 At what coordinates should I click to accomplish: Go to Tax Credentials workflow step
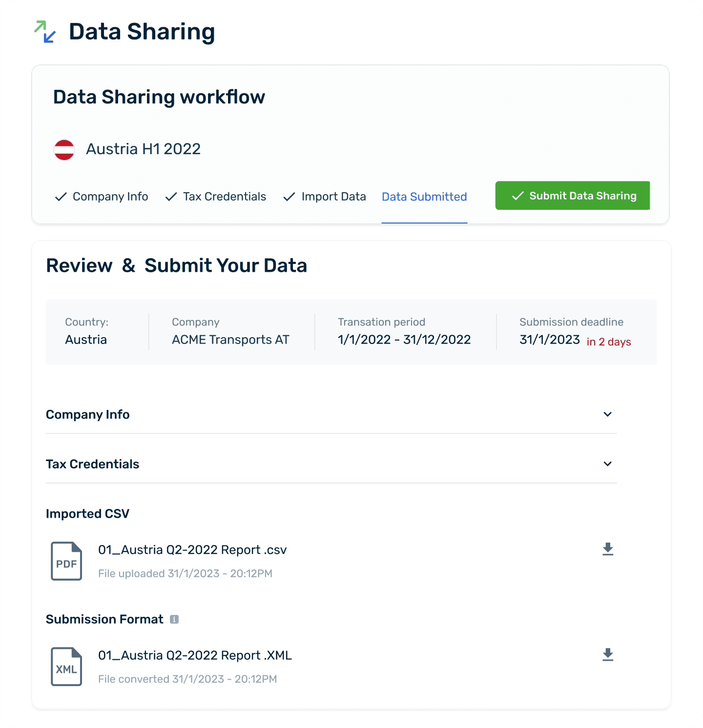pyautogui.click(x=216, y=197)
